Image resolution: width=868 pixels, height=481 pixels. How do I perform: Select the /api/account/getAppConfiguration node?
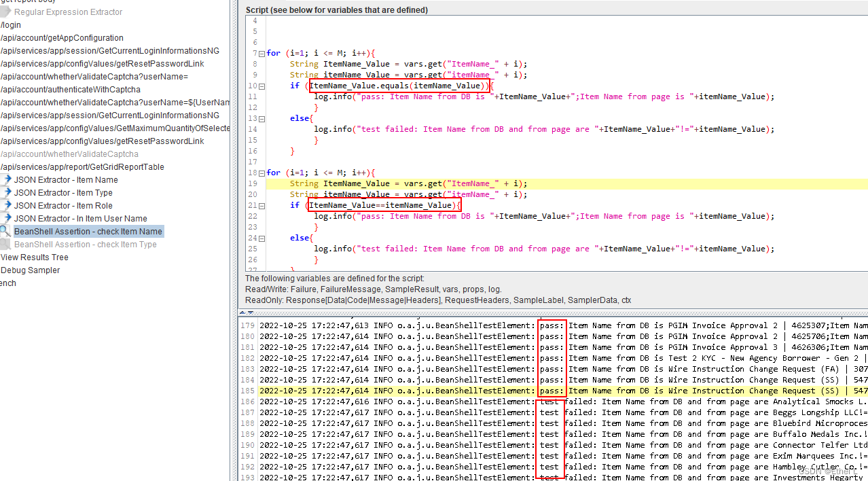point(62,37)
